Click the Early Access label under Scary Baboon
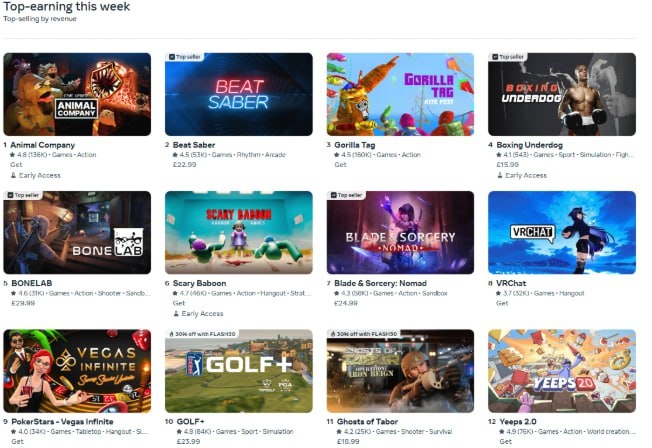Image resolution: width=652 pixels, height=448 pixels. click(x=202, y=314)
